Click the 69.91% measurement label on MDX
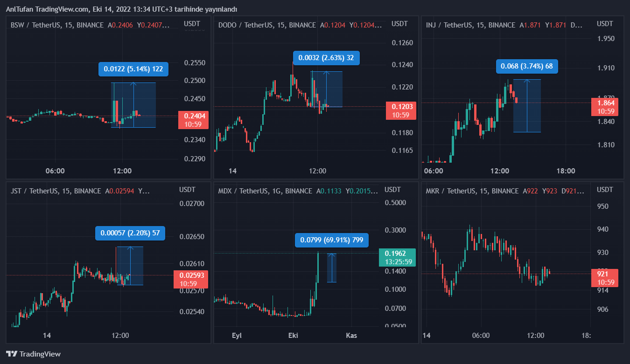The height and width of the screenshot is (364, 630). coord(332,240)
